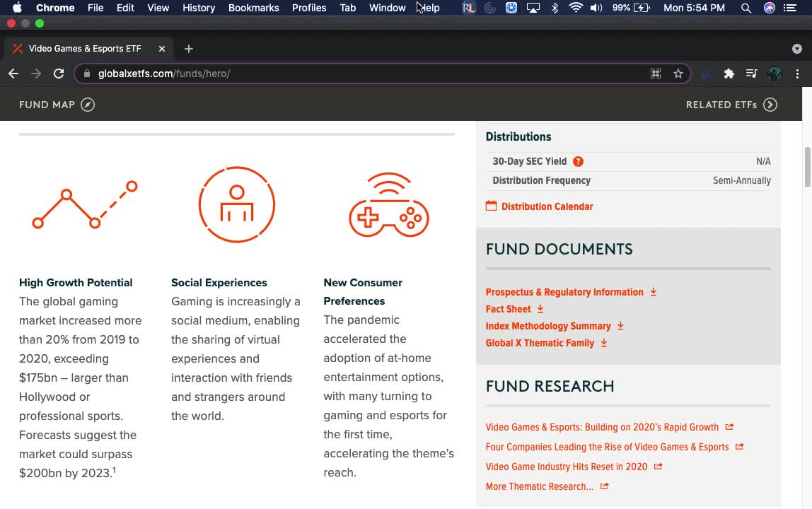The height and width of the screenshot is (509, 812).
Task: Open the History menu
Action: [x=199, y=8]
